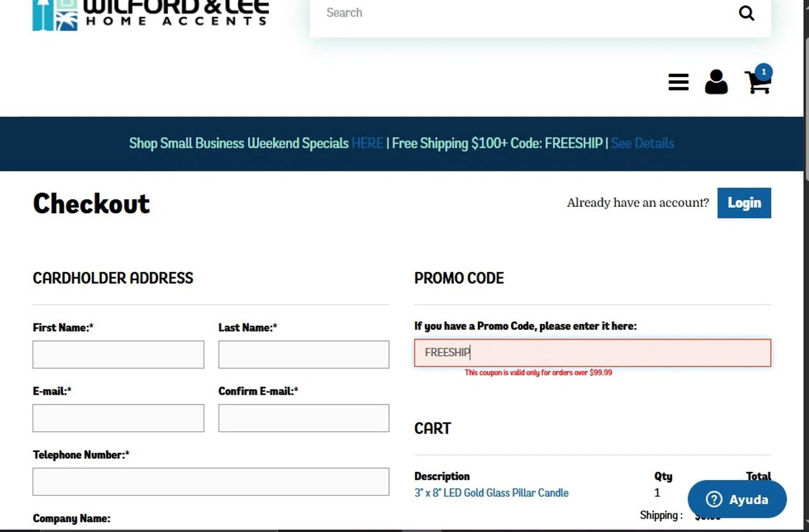
Task: Click the cart item count badge
Action: [x=764, y=72]
